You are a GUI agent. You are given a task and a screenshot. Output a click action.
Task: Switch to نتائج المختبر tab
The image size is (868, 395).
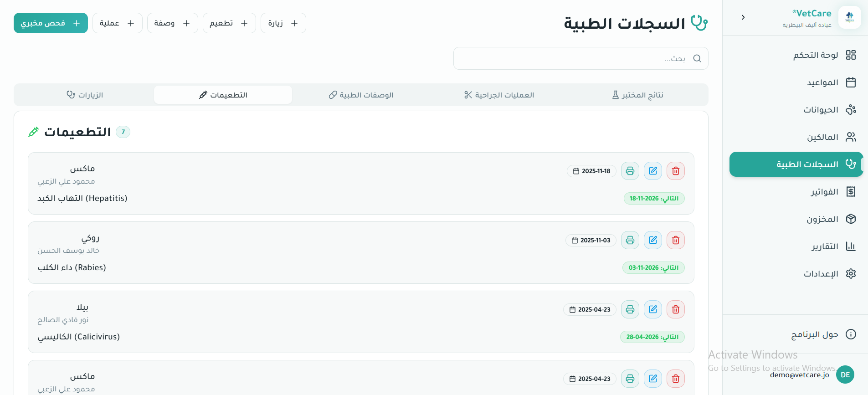[x=637, y=95]
